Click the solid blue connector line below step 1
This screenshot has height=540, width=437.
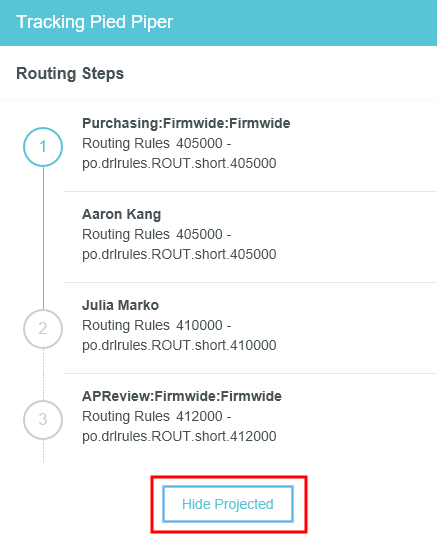pos(43,238)
